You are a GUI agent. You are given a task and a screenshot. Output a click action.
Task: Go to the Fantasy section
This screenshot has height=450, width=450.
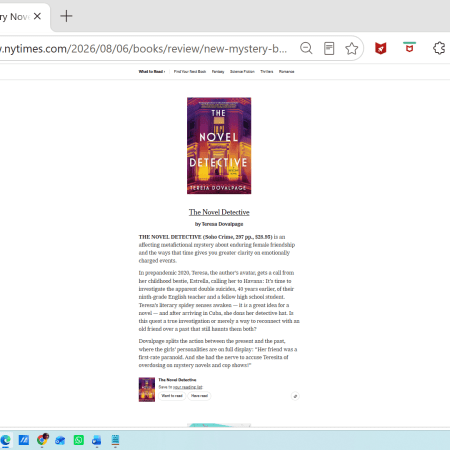pos(218,71)
